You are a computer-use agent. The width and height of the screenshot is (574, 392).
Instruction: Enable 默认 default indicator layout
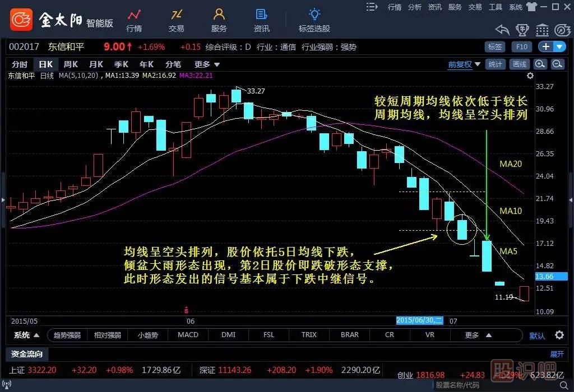[x=536, y=334]
